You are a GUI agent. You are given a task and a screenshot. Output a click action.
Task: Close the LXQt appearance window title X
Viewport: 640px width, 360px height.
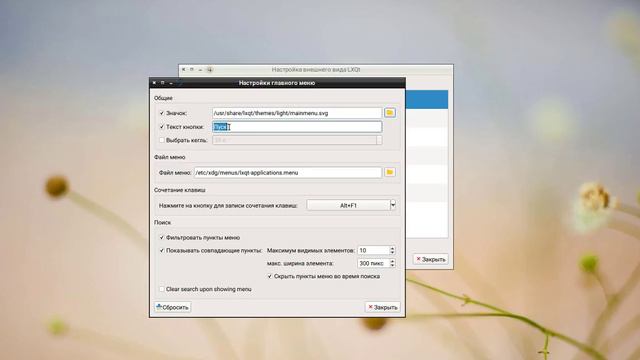pos(183,70)
